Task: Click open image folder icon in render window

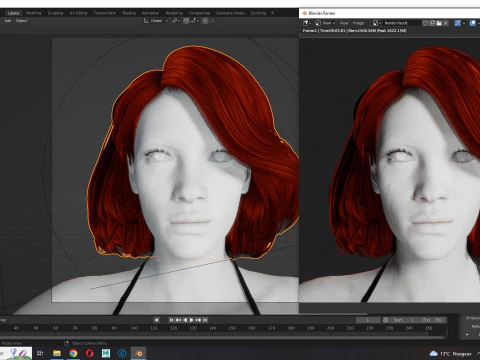Action: pyautogui.click(x=439, y=23)
